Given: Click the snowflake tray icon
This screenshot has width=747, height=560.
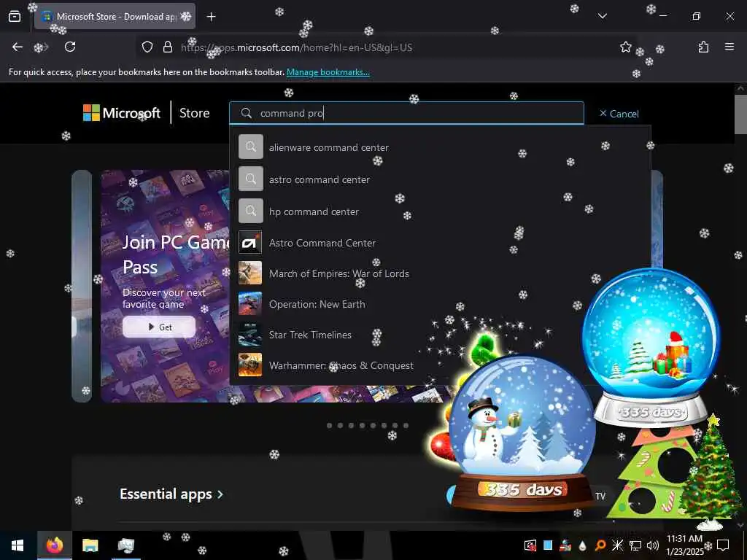Looking at the screenshot, I should pyautogui.click(x=617, y=545).
